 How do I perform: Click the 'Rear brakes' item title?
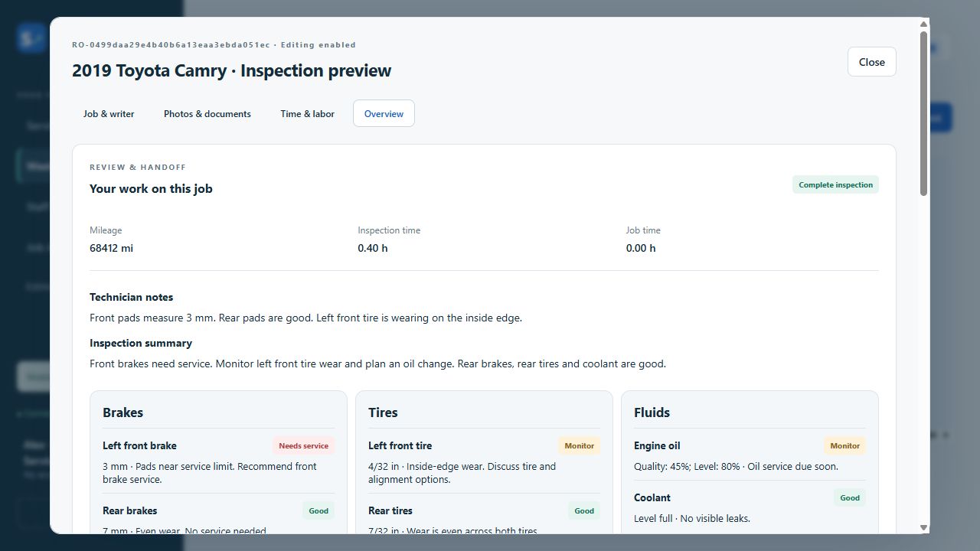coord(129,510)
